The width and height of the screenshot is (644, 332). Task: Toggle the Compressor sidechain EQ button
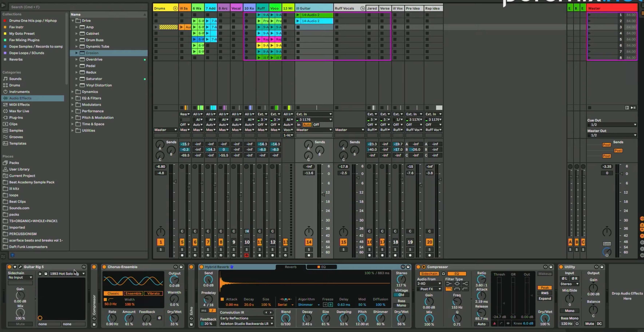tap(457, 274)
